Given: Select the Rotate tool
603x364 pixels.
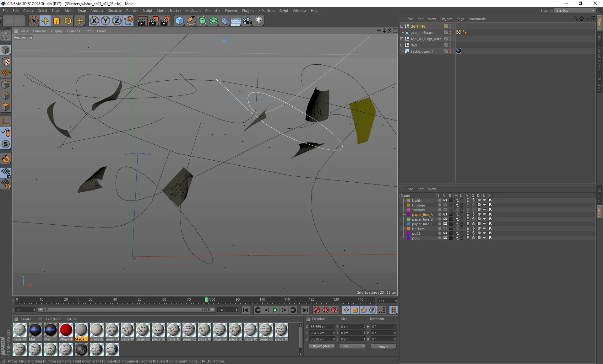Looking at the screenshot, I should click(68, 21).
